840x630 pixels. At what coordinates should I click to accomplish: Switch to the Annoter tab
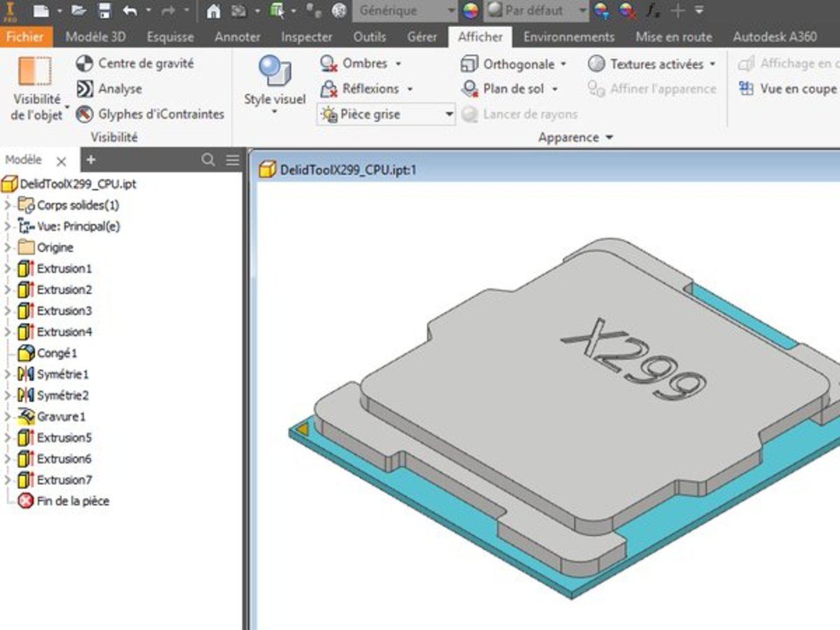[237, 37]
